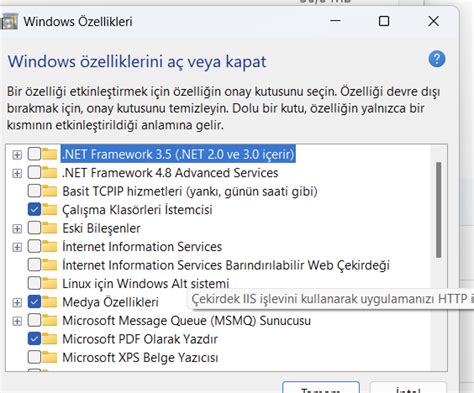
Task: Expand Microsoft Message Queue (MSMQ) node
Action: click(x=17, y=321)
